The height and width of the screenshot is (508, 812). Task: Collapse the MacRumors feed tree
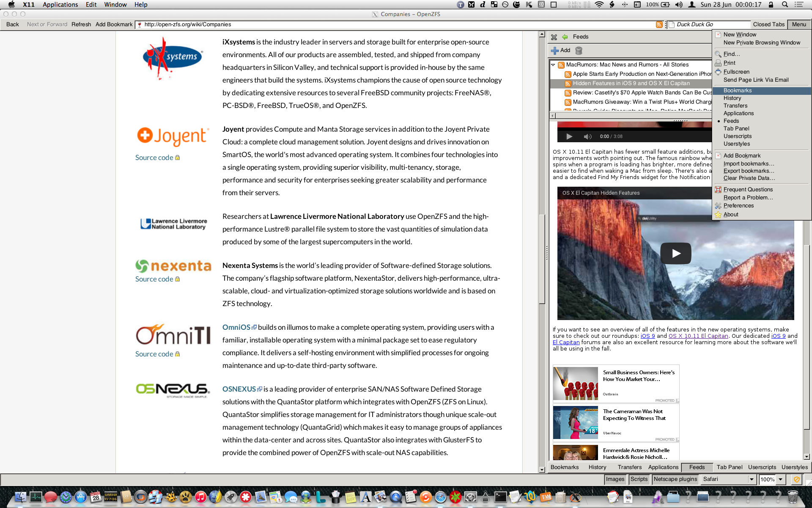tap(553, 65)
